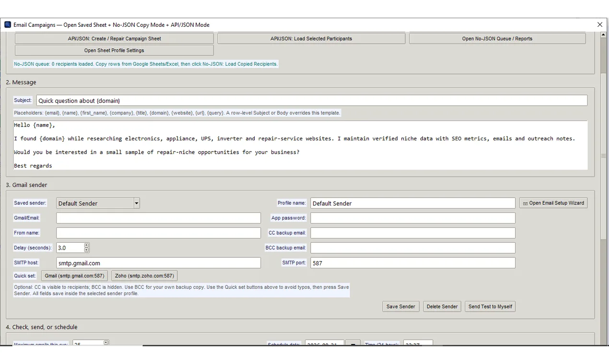Viewport: 609px width, 364px height.
Task: Decrease the Delay seconds with the down arrow
Action: click(x=86, y=250)
